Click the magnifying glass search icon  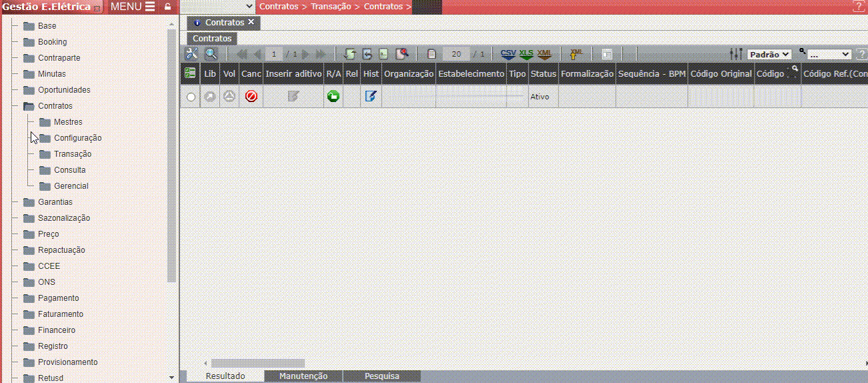coord(211,54)
